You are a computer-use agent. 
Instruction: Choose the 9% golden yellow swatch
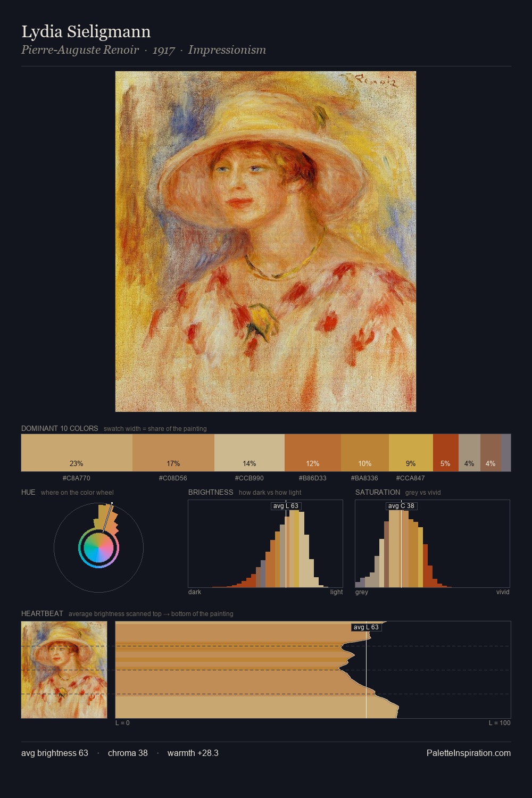(411, 453)
